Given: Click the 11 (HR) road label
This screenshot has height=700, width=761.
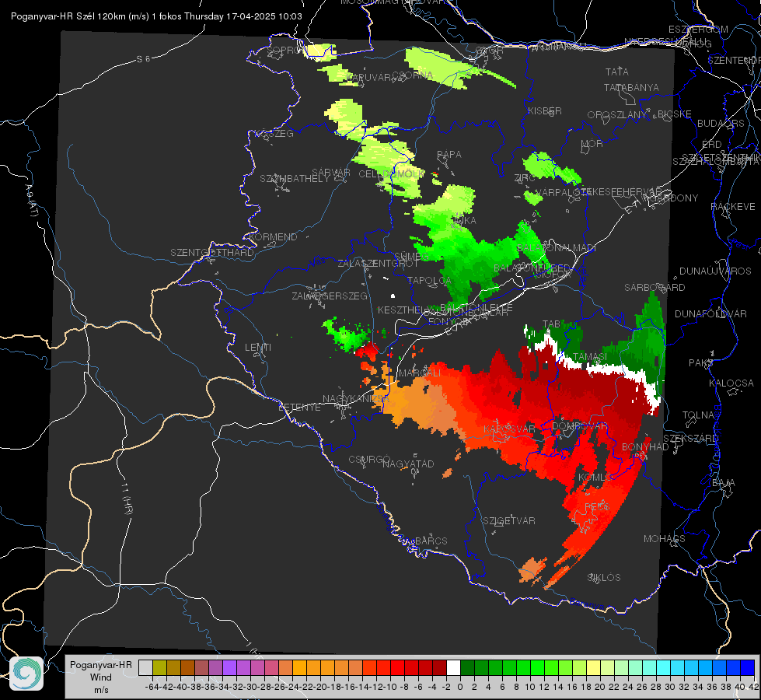Looking at the screenshot, I should coord(127,499).
